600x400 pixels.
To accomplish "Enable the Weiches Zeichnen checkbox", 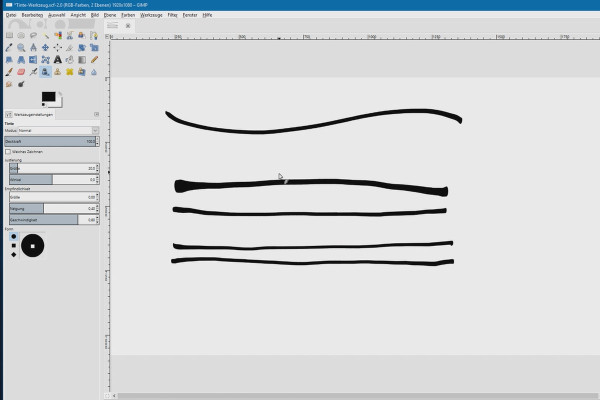I will coord(8,152).
